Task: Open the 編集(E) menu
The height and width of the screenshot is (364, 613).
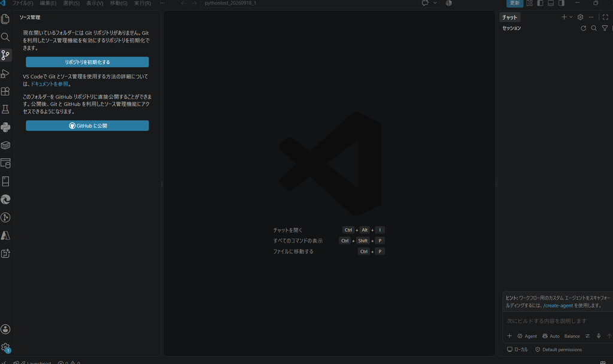Action: pyautogui.click(x=48, y=3)
